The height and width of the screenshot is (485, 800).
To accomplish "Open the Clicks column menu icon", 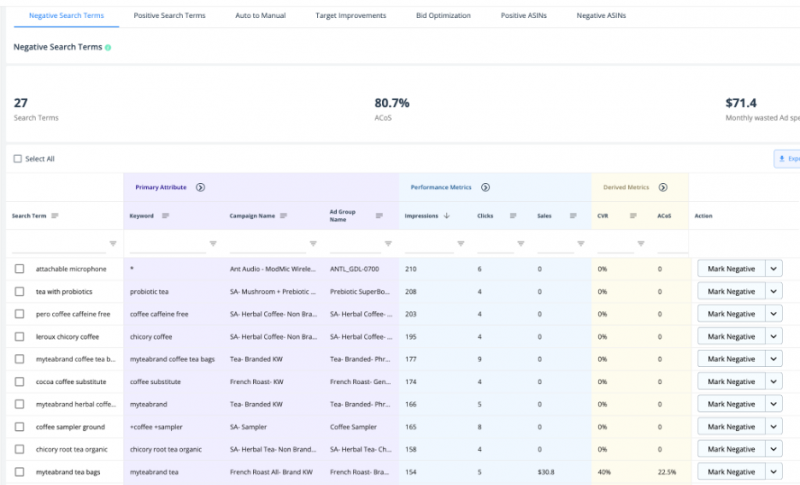I will point(513,215).
